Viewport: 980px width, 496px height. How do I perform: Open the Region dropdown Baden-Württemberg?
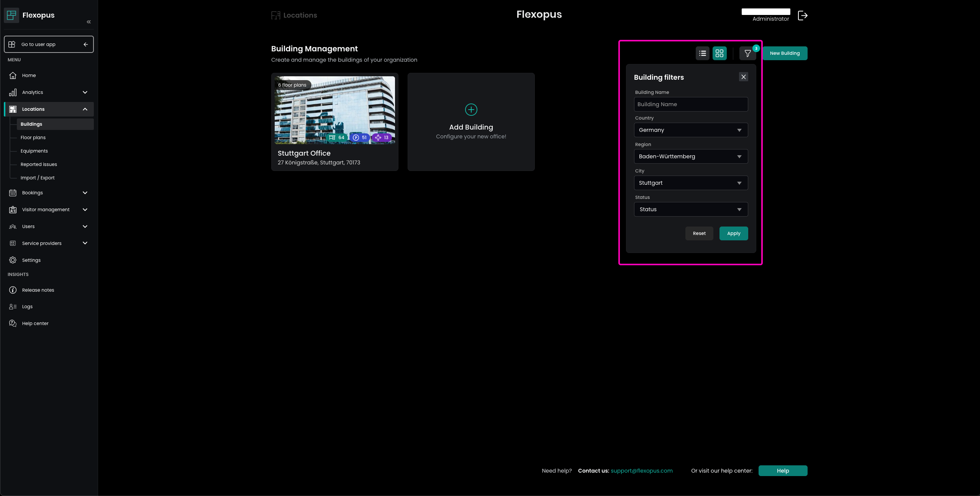click(690, 156)
